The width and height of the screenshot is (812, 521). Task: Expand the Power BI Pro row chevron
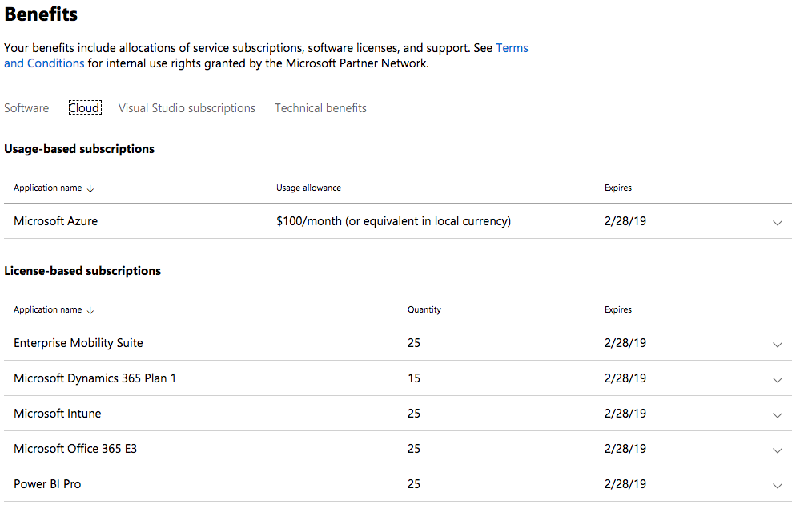pos(778,485)
